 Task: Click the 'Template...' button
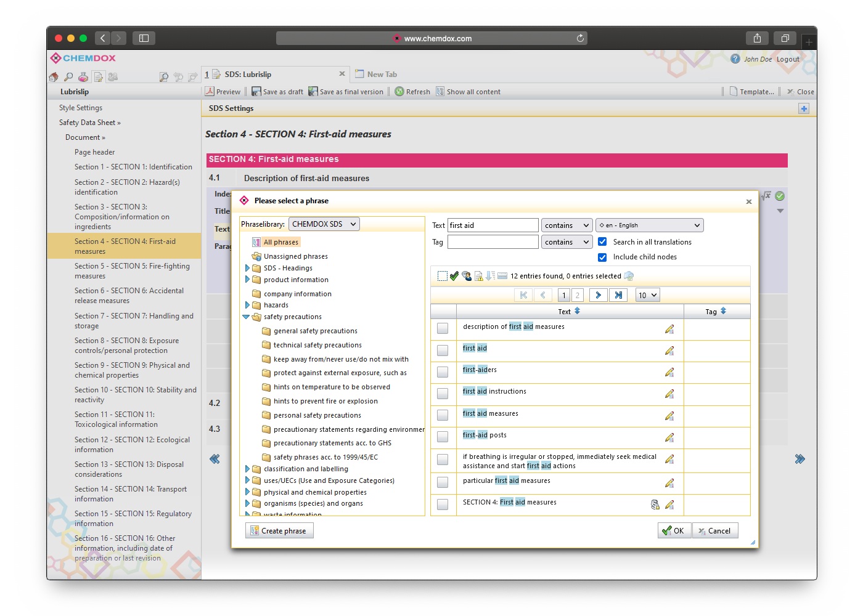click(x=751, y=92)
